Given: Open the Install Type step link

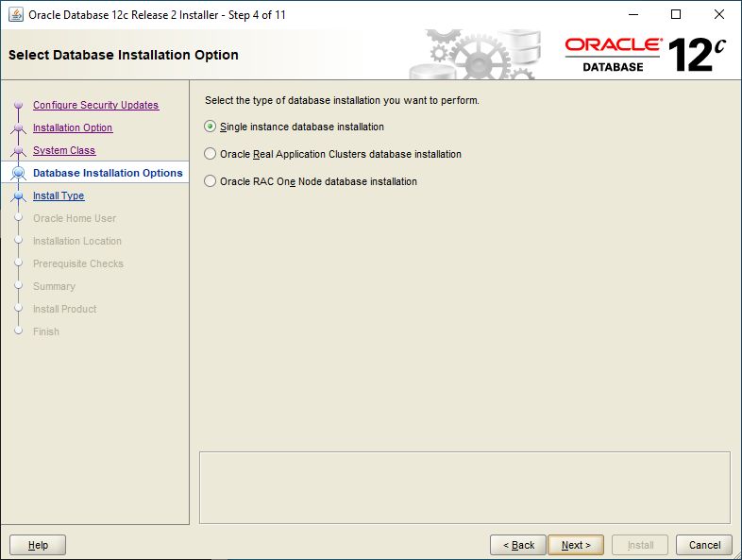Looking at the screenshot, I should click(x=59, y=196).
